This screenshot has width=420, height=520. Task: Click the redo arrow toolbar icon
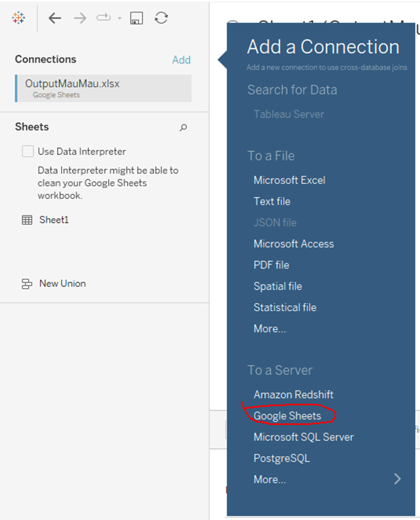click(x=103, y=18)
